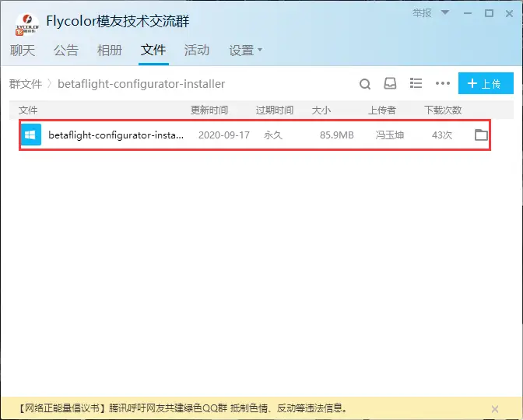Go back to 群文件 breadcrumb
The image size is (523, 420).
pyautogui.click(x=26, y=84)
